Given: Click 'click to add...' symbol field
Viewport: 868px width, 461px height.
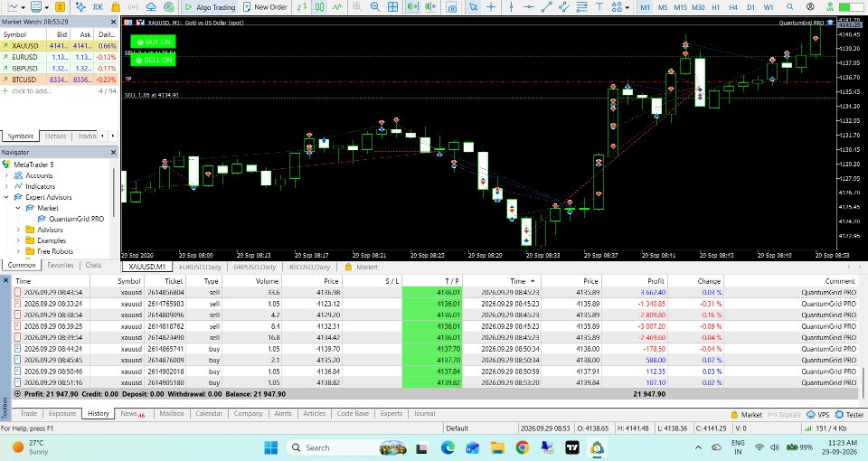Looking at the screenshot, I should pos(31,90).
